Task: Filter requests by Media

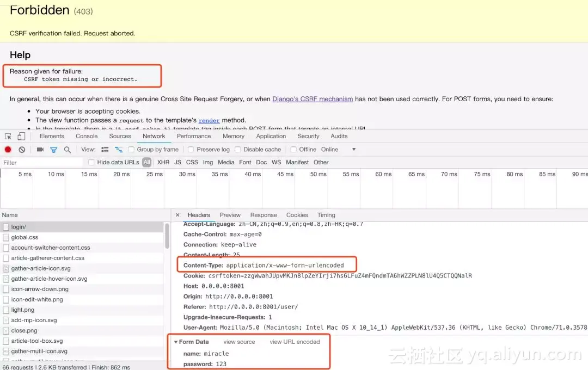Action: tap(226, 162)
